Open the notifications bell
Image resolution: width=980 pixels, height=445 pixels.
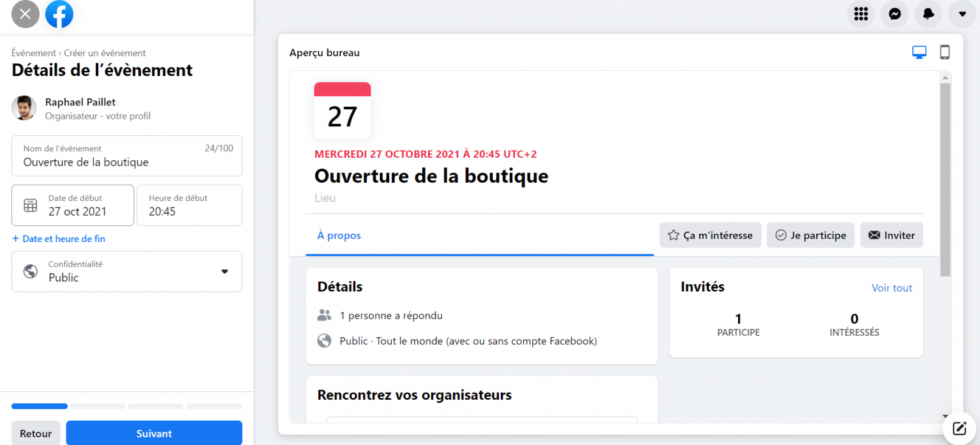[x=928, y=14]
